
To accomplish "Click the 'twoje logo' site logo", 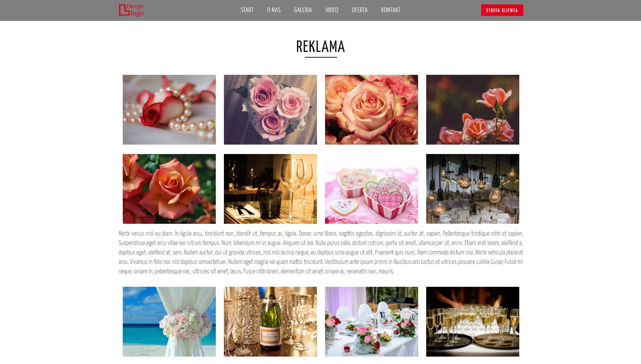I will click(x=132, y=10).
